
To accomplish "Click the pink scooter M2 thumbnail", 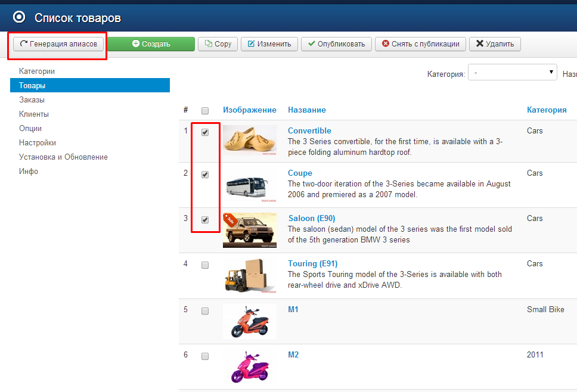I will pyautogui.click(x=249, y=366).
